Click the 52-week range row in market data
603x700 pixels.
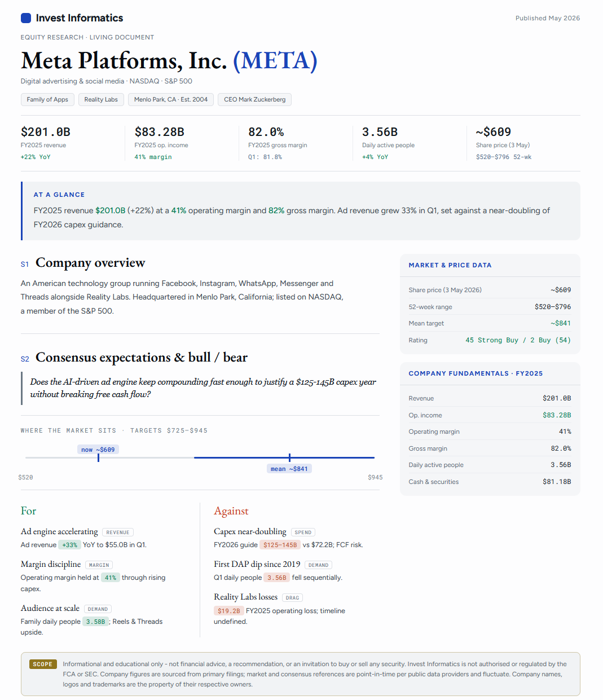490,307
